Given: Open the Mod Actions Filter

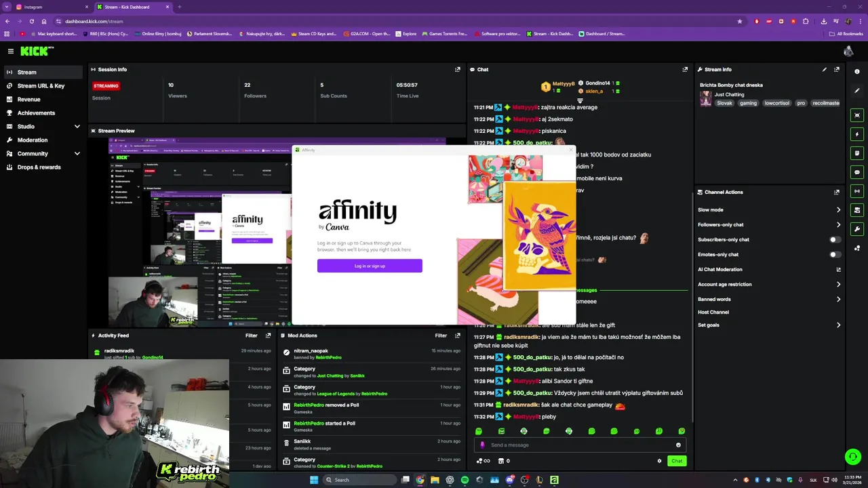Looking at the screenshot, I should click(x=441, y=335).
